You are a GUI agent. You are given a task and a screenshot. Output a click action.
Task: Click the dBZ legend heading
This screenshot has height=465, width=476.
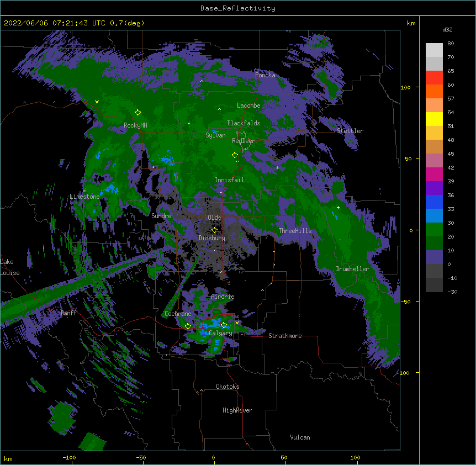447,29
